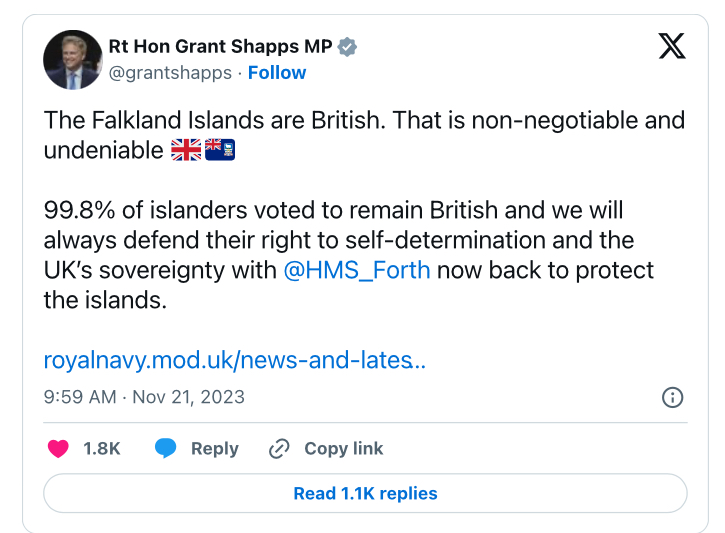Click the Union Jack flag emoji
The height and width of the screenshot is (533, 725).
186,150
